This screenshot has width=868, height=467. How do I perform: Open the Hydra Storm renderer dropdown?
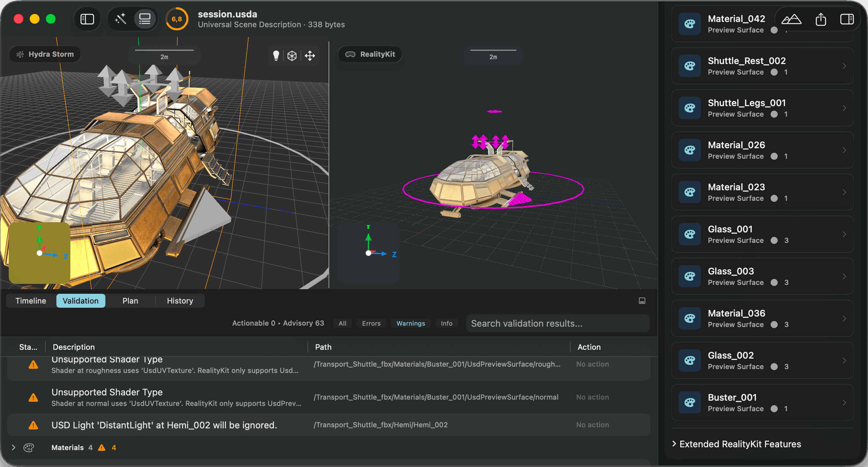(x=45, y=54)
